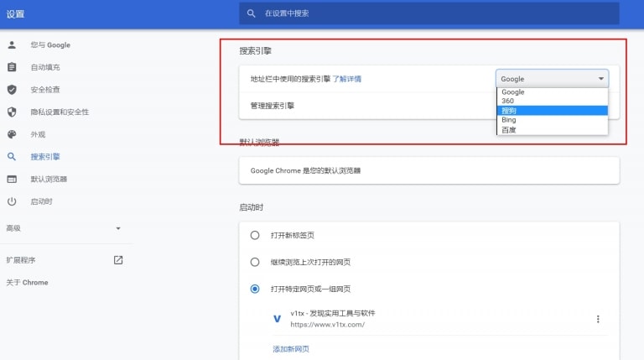Viewport: 644px width, 360px height.
Task: Click the person icon beside 您与 Google
Action: point(12,44)
